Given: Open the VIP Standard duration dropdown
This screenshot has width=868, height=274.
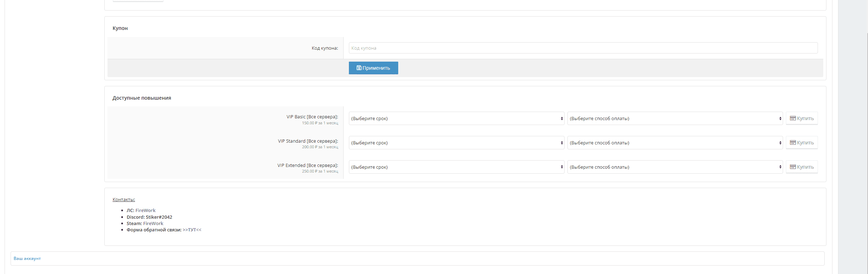Looking at the screenshot, I should pyautogui.click(x=456, y=143).
